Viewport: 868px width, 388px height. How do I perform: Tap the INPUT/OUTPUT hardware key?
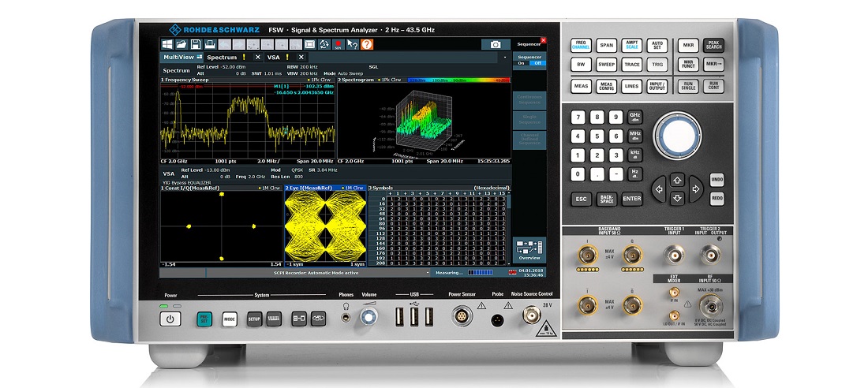657,86
